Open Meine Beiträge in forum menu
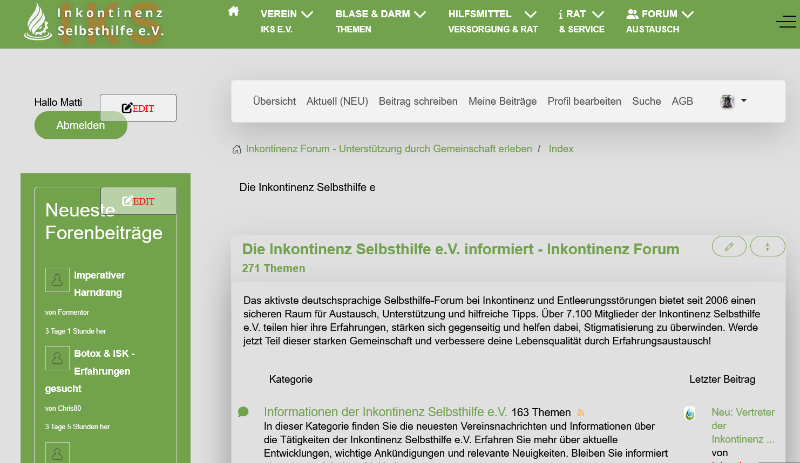The width and height of the screenshot is (800, 463). click(x=502, y=101)
